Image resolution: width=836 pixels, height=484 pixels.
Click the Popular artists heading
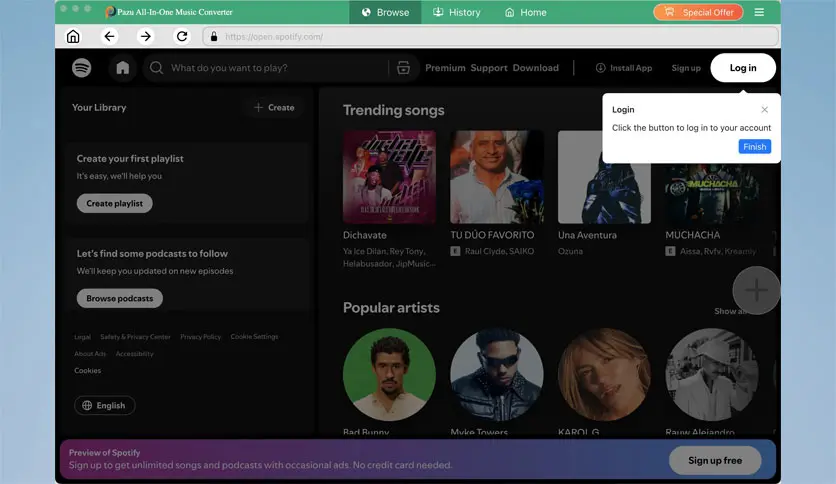coord(391,308)
